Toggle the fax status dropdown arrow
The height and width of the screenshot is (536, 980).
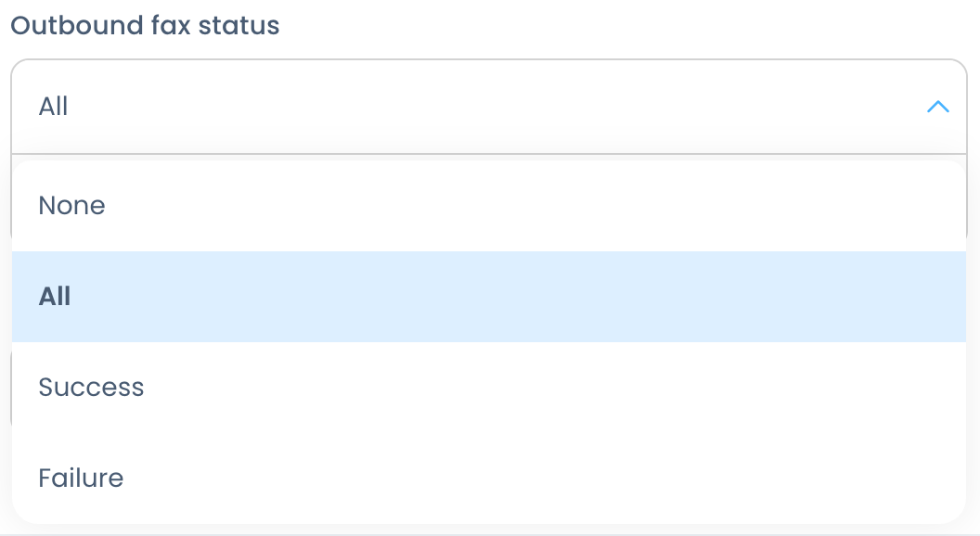pyautogui.click(x=937, y=108)
